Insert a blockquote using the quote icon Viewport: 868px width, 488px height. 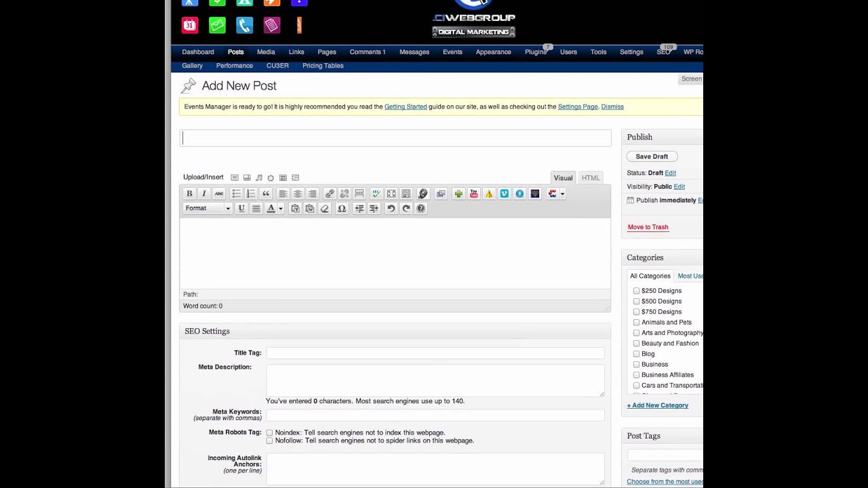coord(266,194)
